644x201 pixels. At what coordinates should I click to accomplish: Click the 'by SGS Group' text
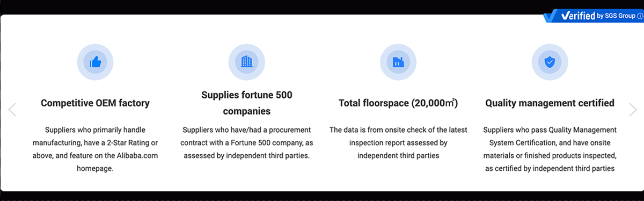(x=616, y=16)
